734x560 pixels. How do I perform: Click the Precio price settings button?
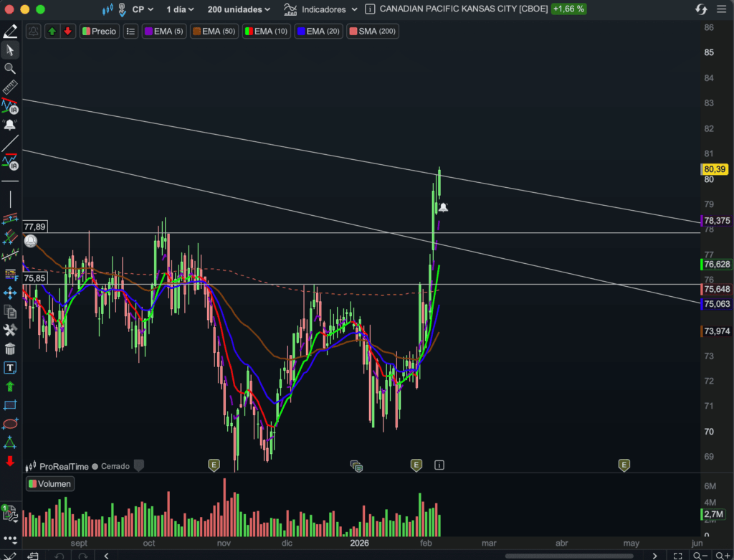(99, 32)
